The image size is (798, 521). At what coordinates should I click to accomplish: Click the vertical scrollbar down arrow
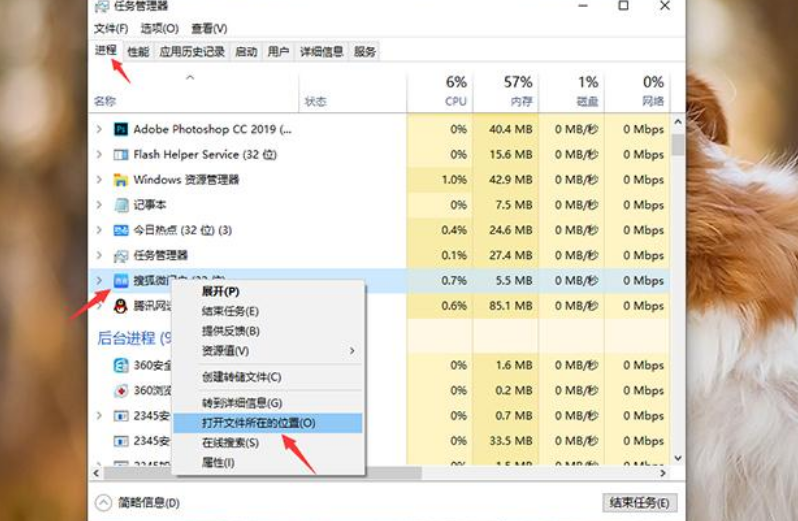tap(678, 458)
